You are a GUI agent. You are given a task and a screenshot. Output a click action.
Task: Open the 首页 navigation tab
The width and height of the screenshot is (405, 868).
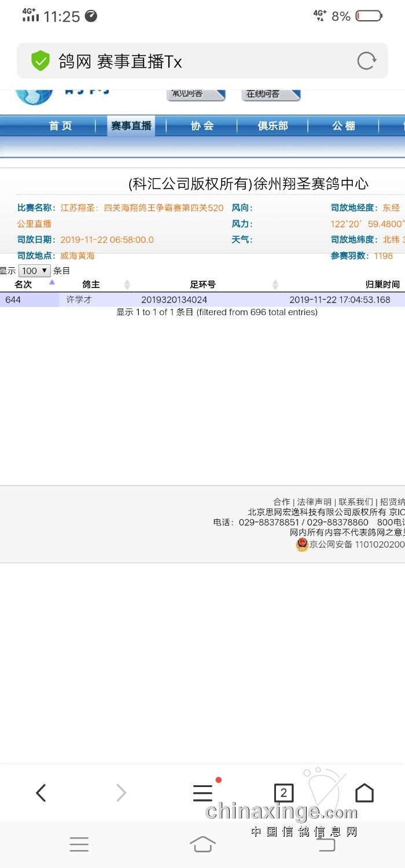tap(60, 126)
